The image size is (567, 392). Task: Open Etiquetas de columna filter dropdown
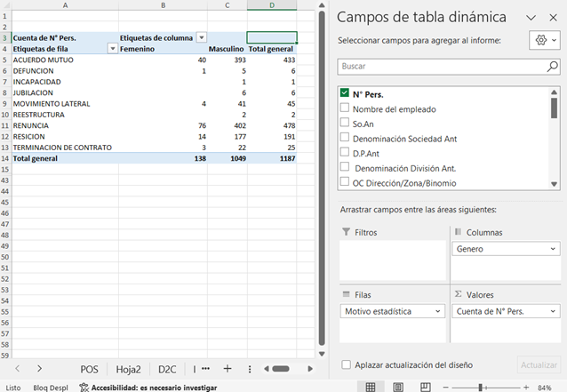pyautogui.click(x=201, y=37)
